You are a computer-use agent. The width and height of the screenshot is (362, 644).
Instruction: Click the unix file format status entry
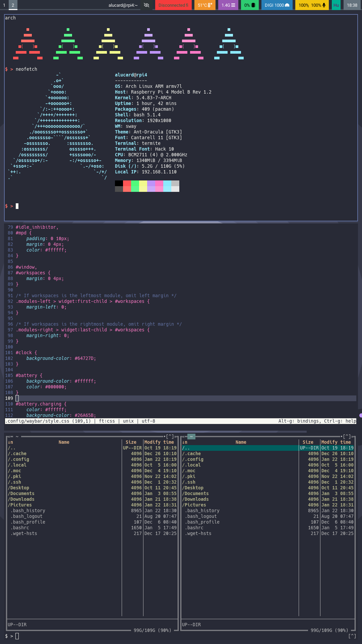click(x=128, y=421)
